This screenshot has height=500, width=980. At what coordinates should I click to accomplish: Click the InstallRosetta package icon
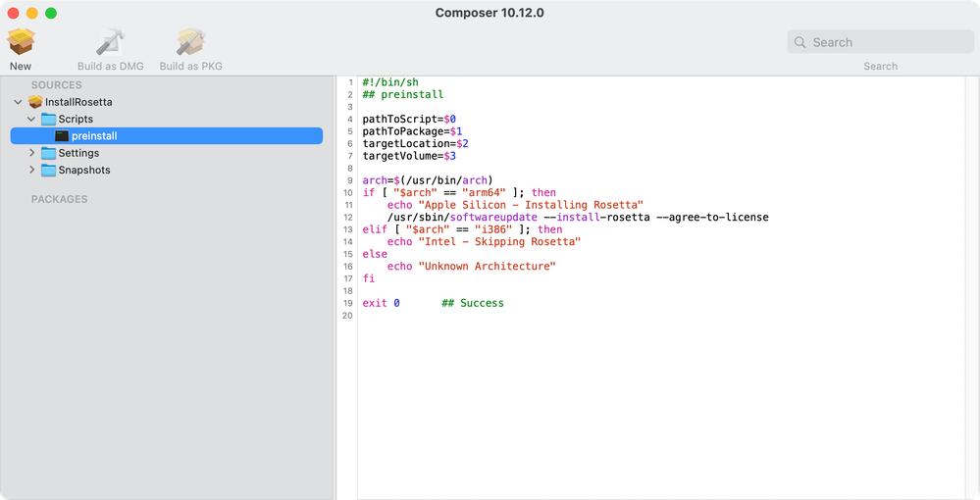coord(35,102)
